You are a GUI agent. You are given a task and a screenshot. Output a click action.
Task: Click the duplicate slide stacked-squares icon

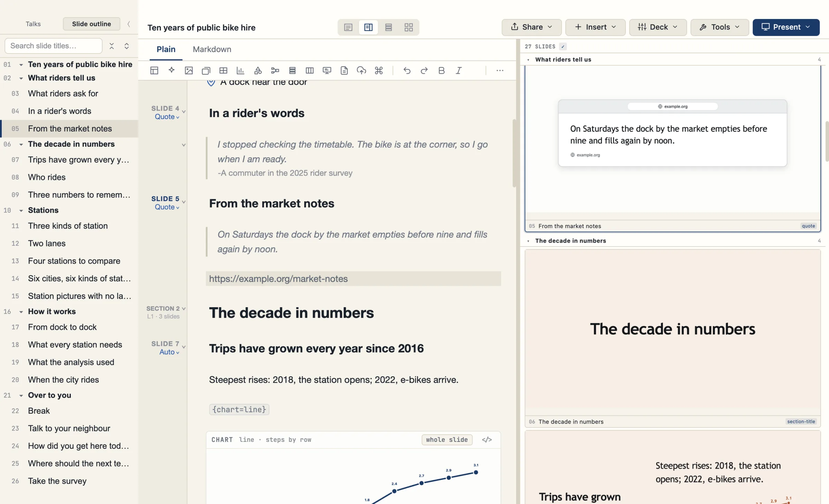point(206,70)
